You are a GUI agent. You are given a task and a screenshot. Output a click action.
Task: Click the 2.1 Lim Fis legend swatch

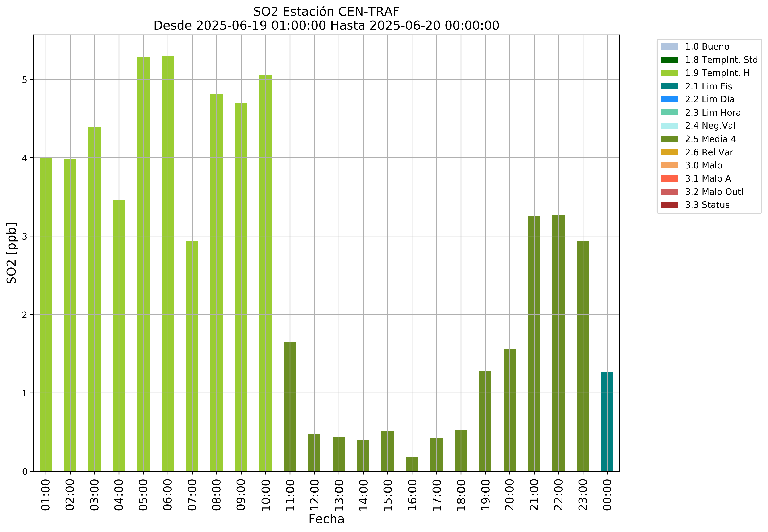(x=669, y=86)
